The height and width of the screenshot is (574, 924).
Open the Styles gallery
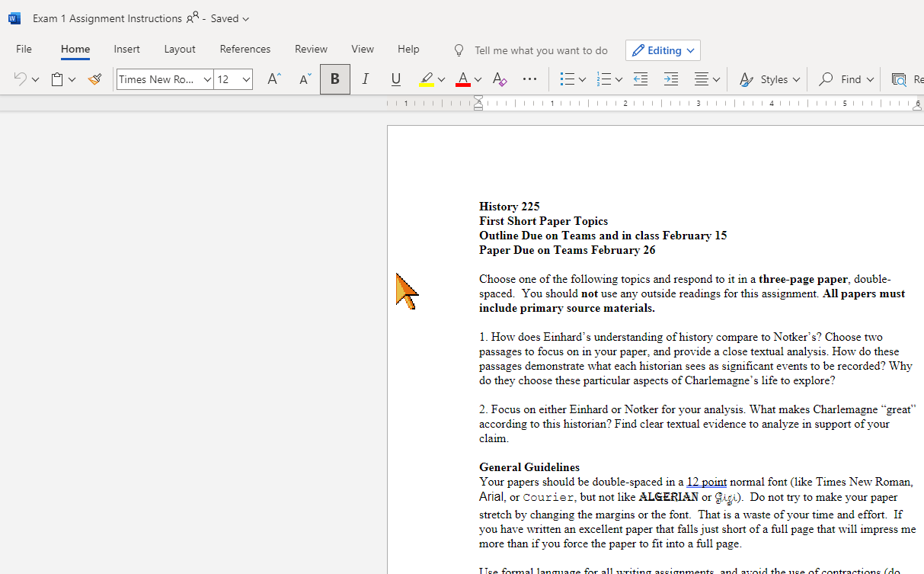tap(769, 79)
